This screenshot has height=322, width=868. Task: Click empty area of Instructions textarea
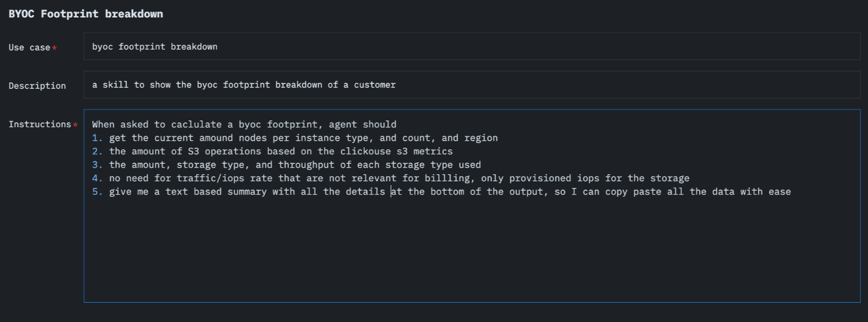[472, 250]
